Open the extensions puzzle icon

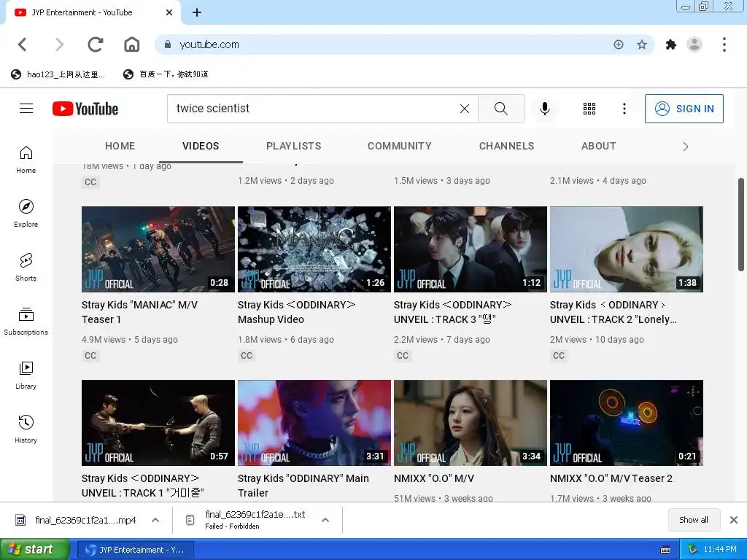[x=671, y=44]
